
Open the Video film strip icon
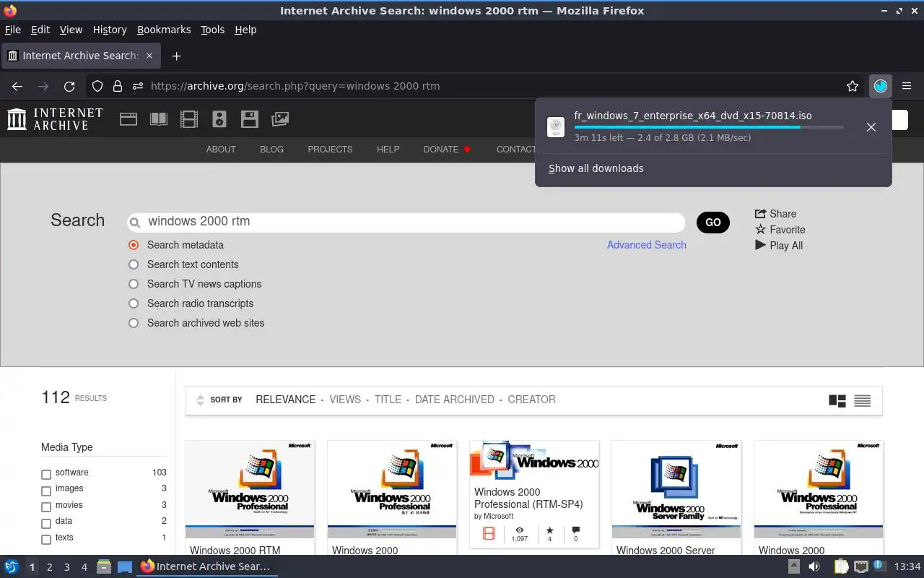point(189,119)
